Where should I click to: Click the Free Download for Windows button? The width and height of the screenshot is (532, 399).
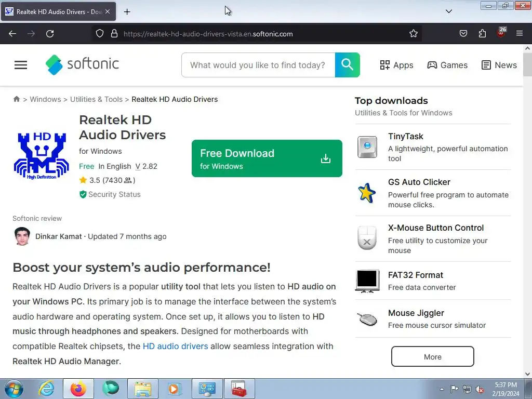[267, 158]
